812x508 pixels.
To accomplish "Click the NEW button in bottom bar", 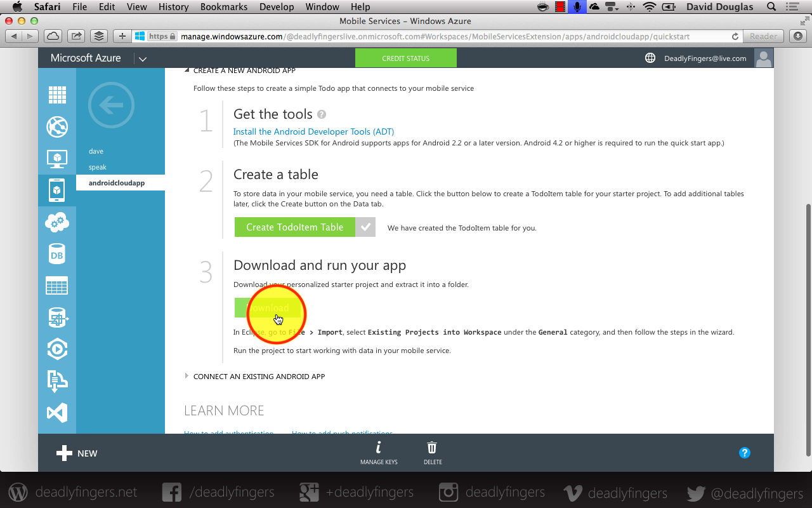I will pos(77,453).
